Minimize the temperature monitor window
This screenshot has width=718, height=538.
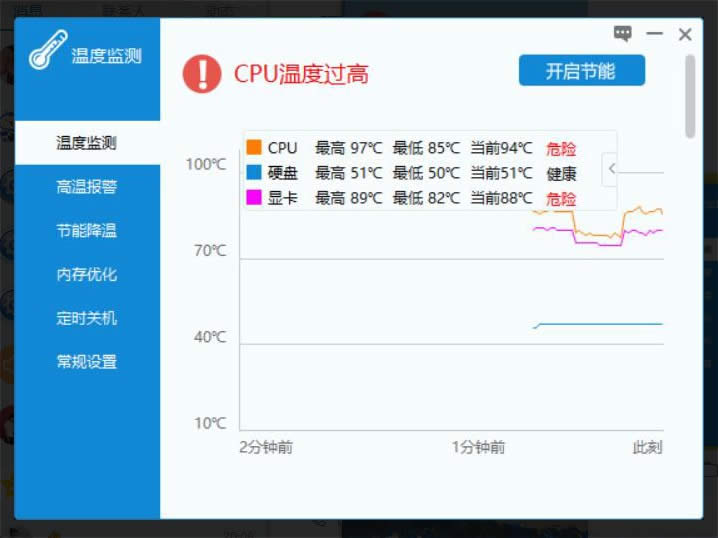[x=654, y=33]
